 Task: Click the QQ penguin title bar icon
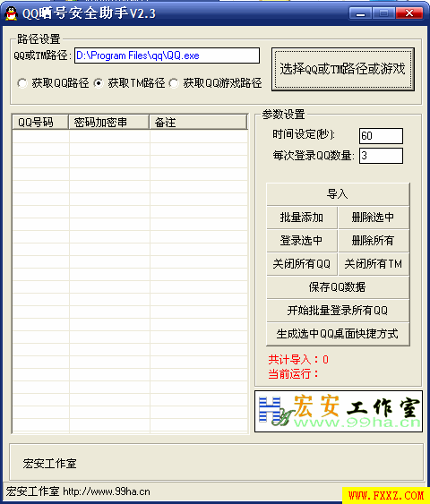point(12,13)
